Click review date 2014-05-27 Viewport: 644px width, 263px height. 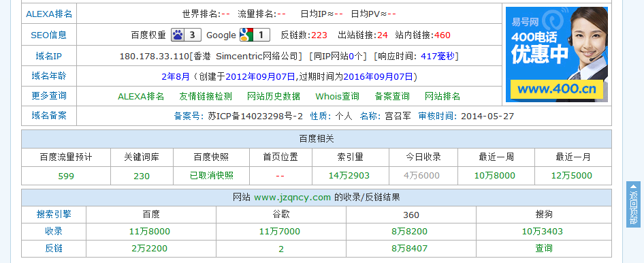(x=487, y=117)
